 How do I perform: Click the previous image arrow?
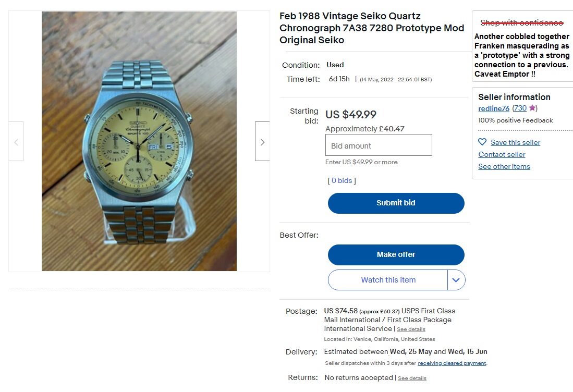(17, 141)
